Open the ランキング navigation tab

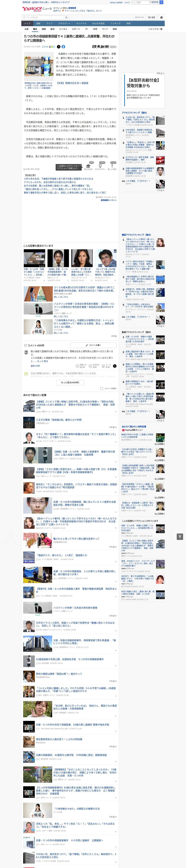click(x=115, y=24)
